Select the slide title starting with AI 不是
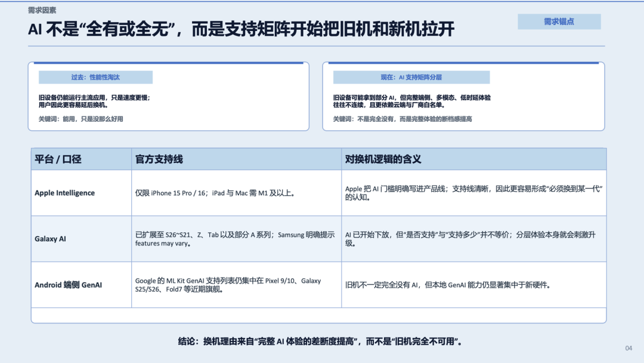The height and width of the screenshot is (363, 644). click(241, 29)
